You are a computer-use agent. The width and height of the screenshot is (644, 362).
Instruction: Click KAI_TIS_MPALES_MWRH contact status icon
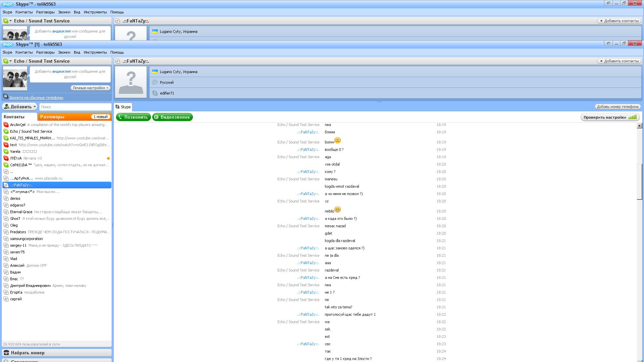click(6, 138)
